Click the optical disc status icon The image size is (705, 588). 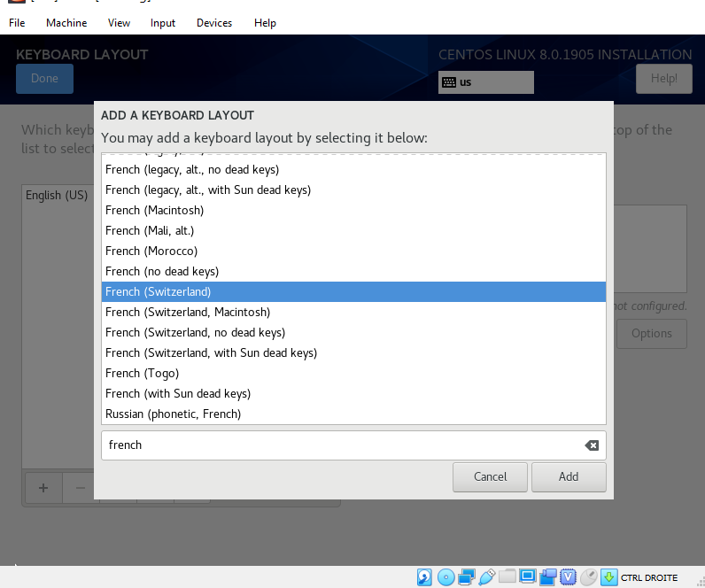[x=445, y=577]
